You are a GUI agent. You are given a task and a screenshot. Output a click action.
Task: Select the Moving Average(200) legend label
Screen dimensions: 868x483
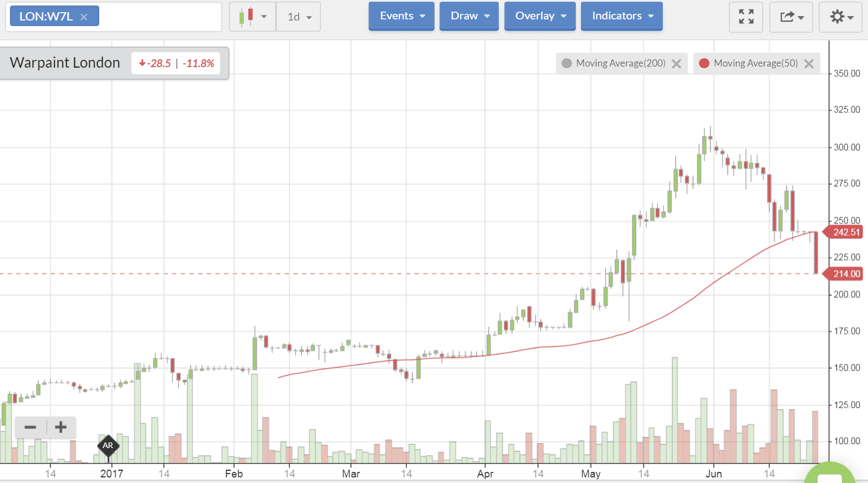click(621, 63)
